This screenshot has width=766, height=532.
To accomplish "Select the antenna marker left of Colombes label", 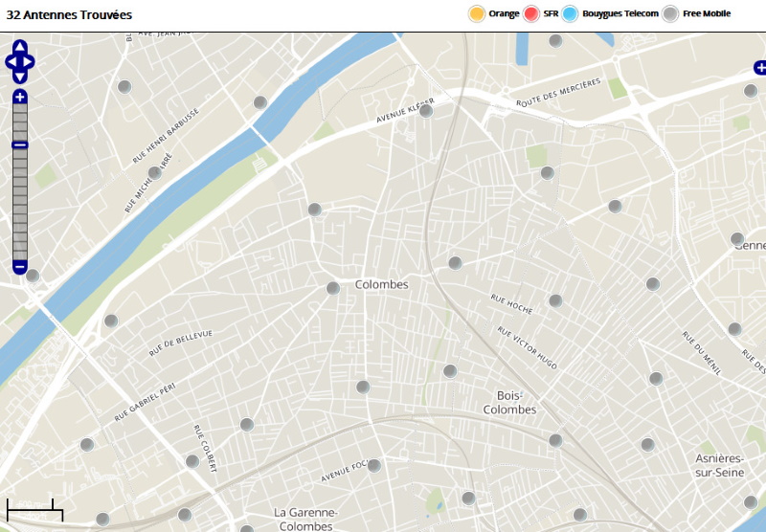I will (x=333, y=288).
